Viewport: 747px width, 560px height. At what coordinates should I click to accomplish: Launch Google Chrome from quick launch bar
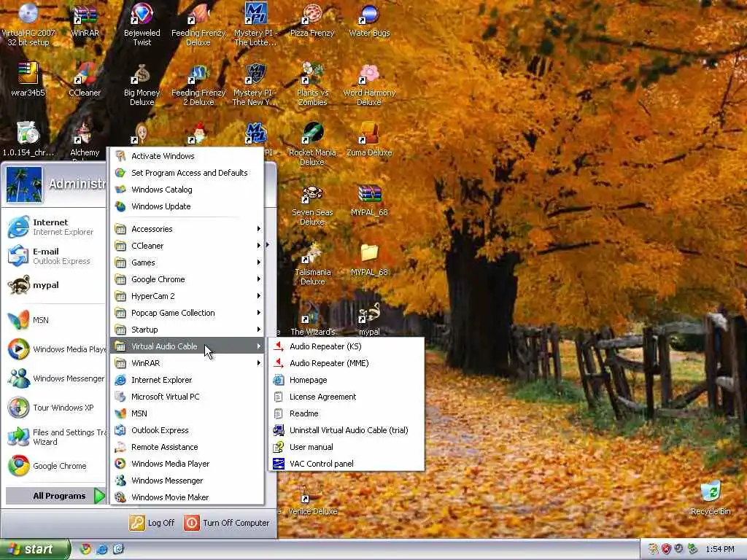coord(85,549)
